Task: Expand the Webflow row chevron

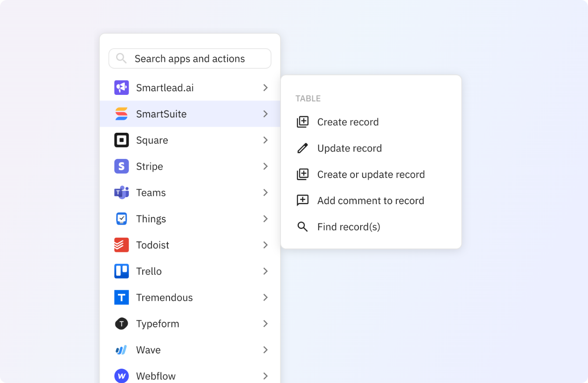Action: point(265,376)
